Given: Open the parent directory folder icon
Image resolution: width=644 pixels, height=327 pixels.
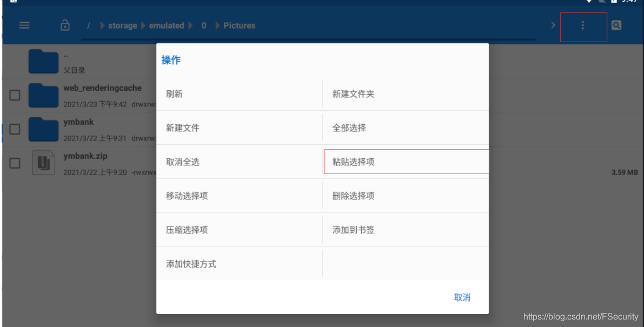Looking at the screenshot, I should 43,61.
